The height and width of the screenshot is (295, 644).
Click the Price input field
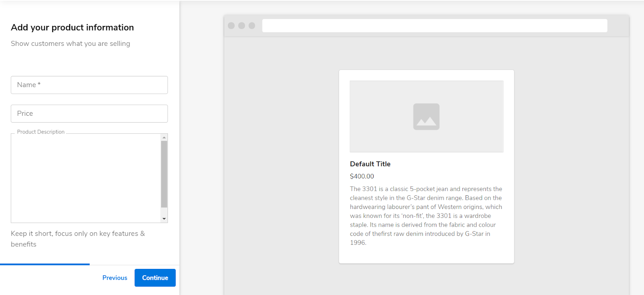[x=89, y=113]
